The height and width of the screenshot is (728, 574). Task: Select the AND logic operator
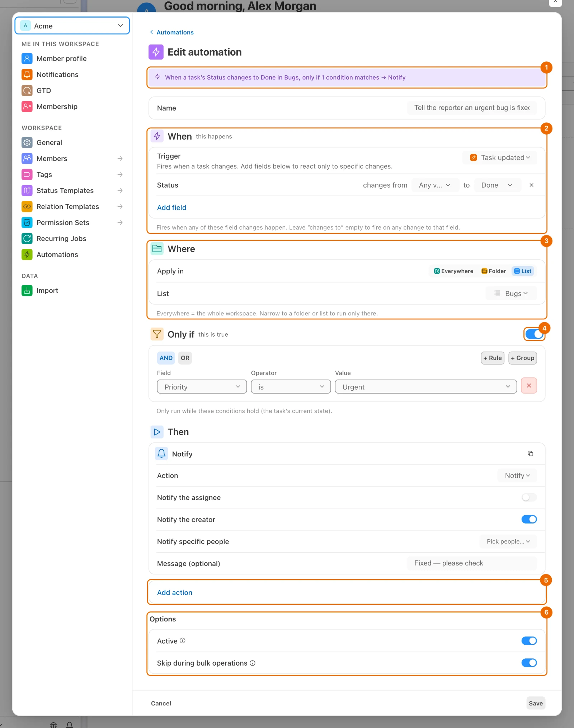(166, 358)
